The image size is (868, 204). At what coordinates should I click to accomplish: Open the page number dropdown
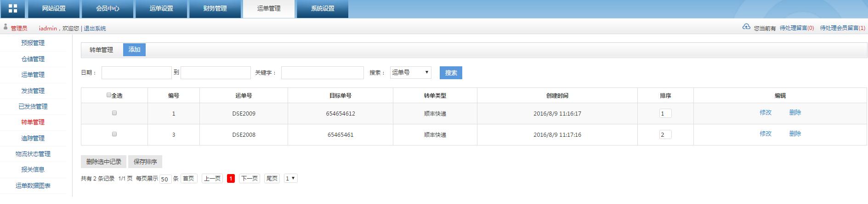[290, 178]
